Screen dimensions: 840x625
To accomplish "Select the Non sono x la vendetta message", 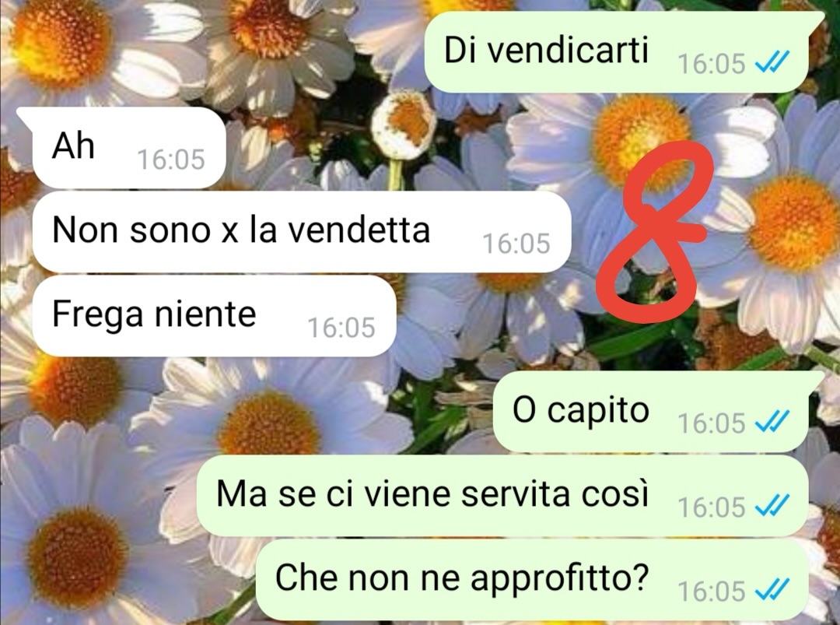I will tap(302, 232).
